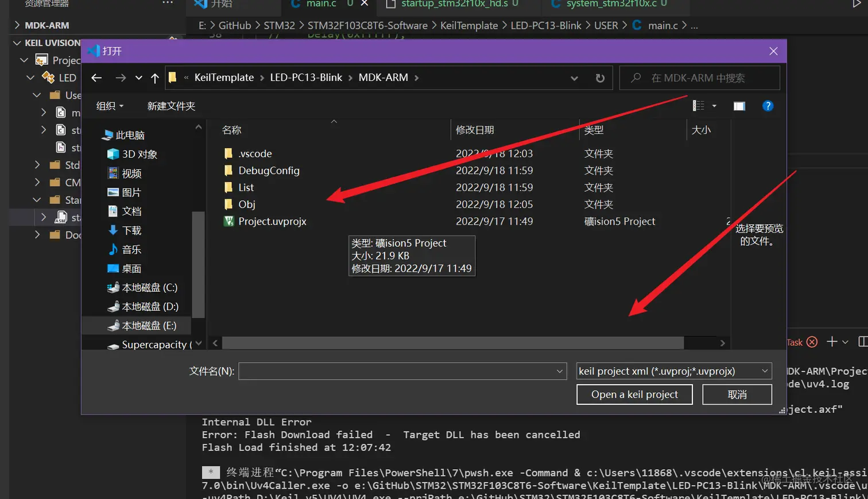Switch to startup_stm32f10x_hd.s tab

[x=455, y=4]
